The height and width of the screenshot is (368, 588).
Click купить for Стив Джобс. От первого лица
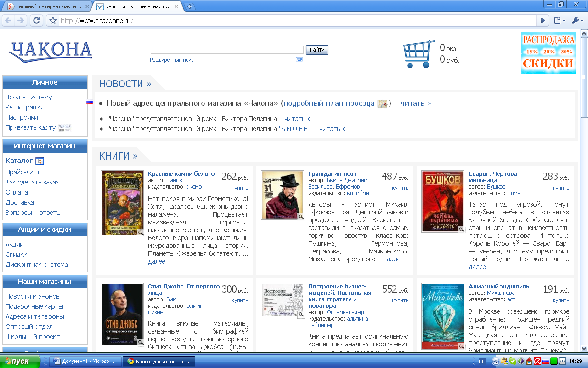(x=240, y=300)
